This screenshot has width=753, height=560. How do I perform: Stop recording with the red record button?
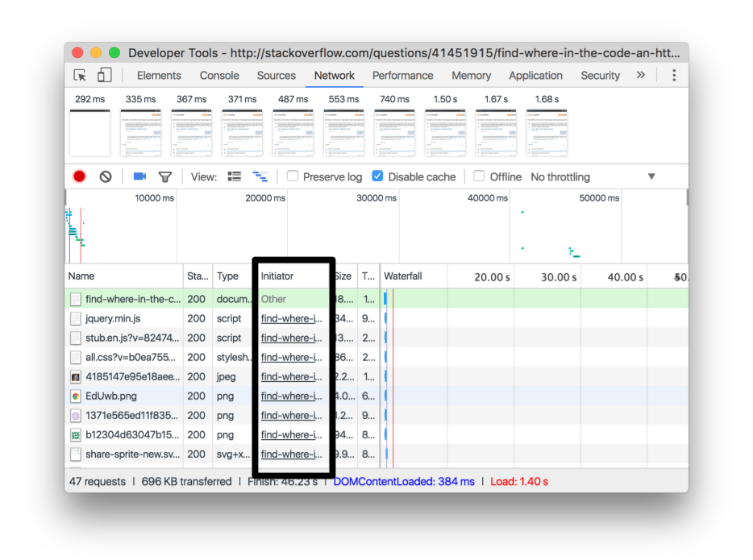click(79, 176)
